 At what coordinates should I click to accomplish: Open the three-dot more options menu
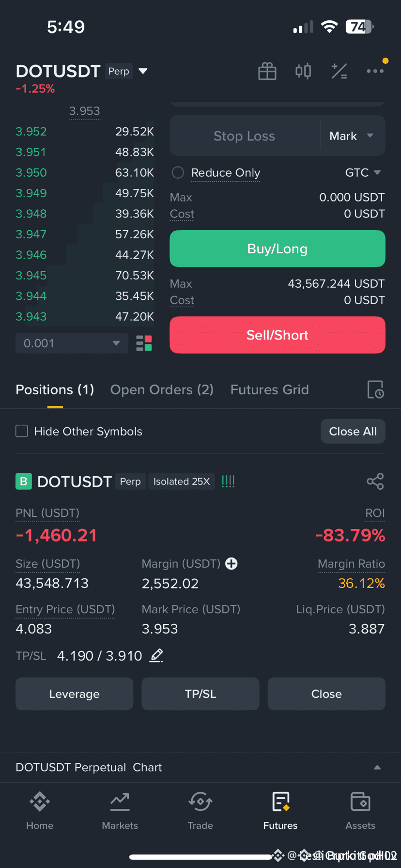click(x=375, y=71)
